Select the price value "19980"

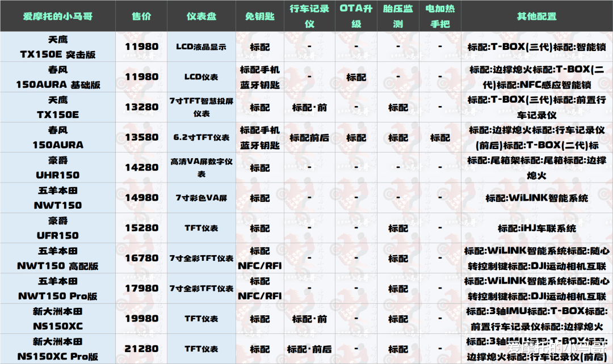tap(141, 319)
